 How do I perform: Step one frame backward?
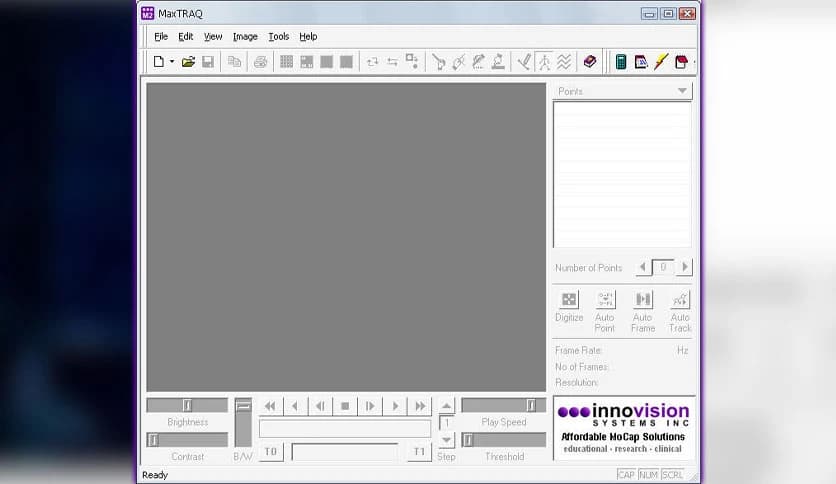(320, 406)
